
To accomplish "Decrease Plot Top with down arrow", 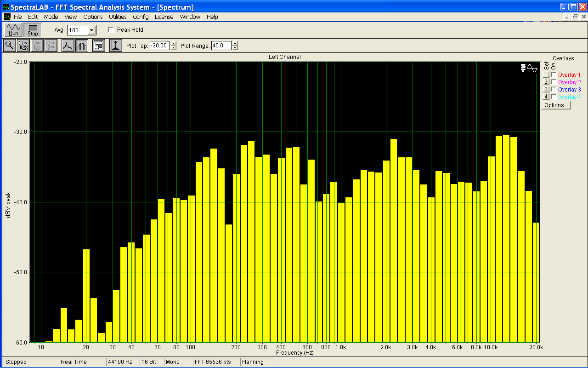I will pyautogui.click(x=173, y=48).
